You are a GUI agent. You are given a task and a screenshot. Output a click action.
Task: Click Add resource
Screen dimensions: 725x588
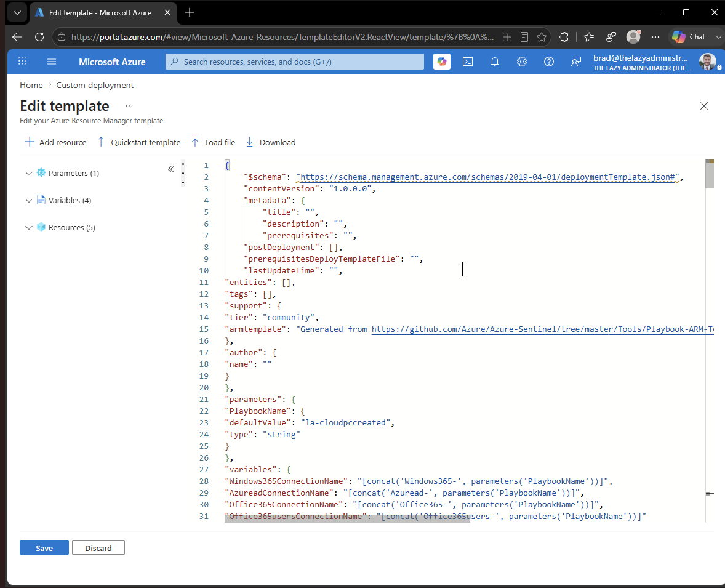point(55,142)
